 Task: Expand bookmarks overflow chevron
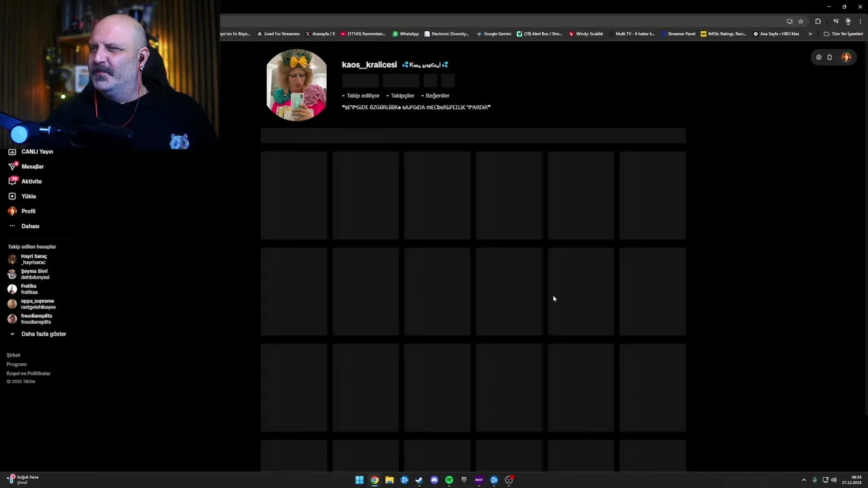tap(810, 34)
